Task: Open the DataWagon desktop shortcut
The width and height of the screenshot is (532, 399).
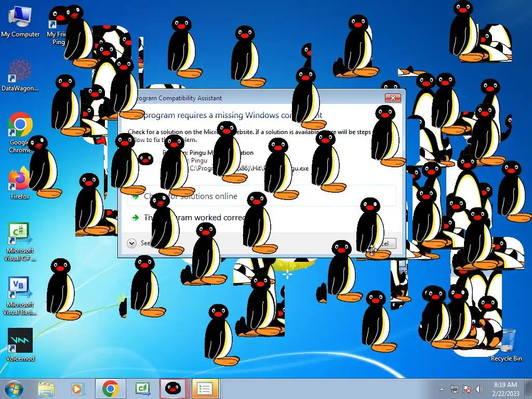Action: [20, 75]
